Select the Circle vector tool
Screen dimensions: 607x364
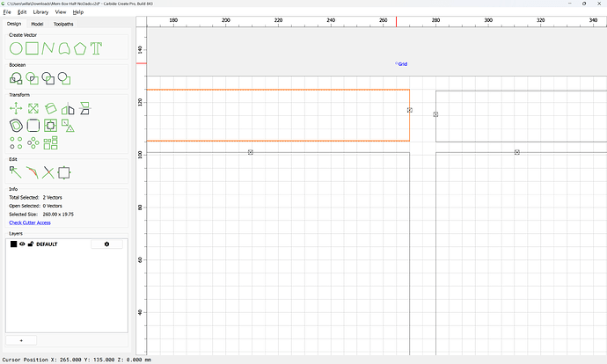tap(16, 48)
